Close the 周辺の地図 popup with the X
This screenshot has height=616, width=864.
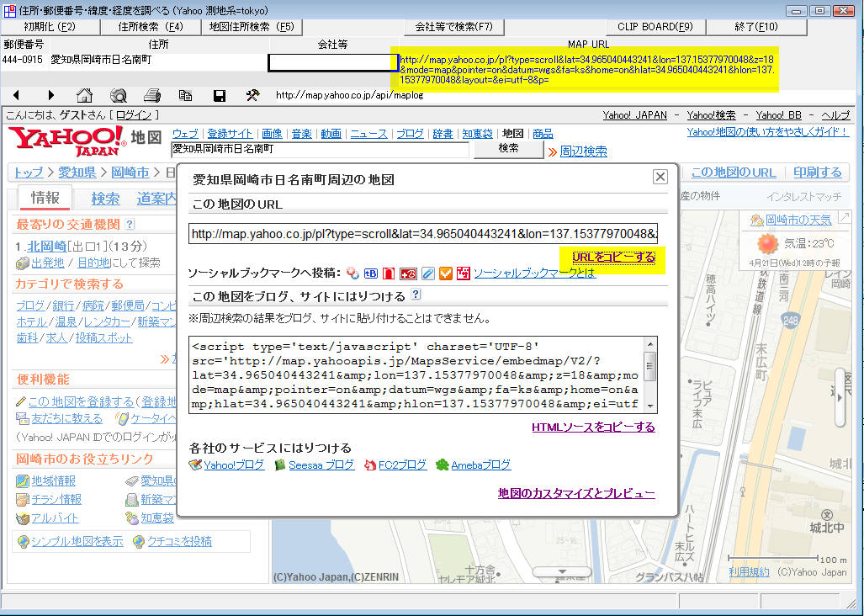pos(660,177)
